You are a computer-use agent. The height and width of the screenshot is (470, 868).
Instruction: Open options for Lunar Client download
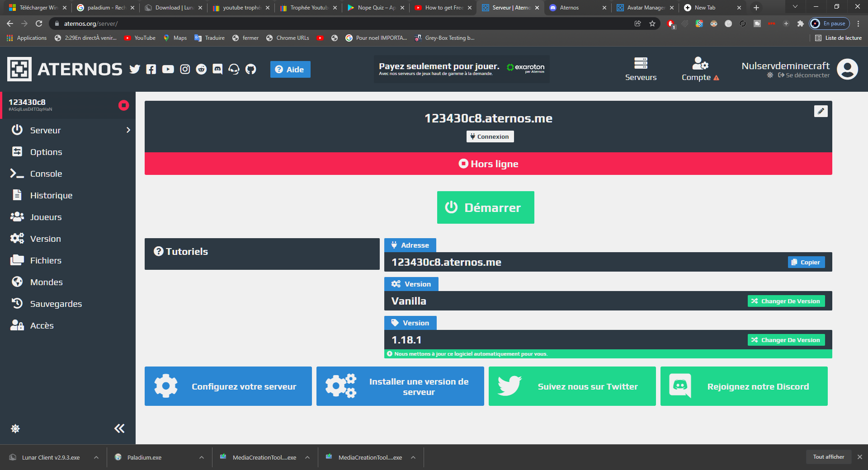(96, 457)
